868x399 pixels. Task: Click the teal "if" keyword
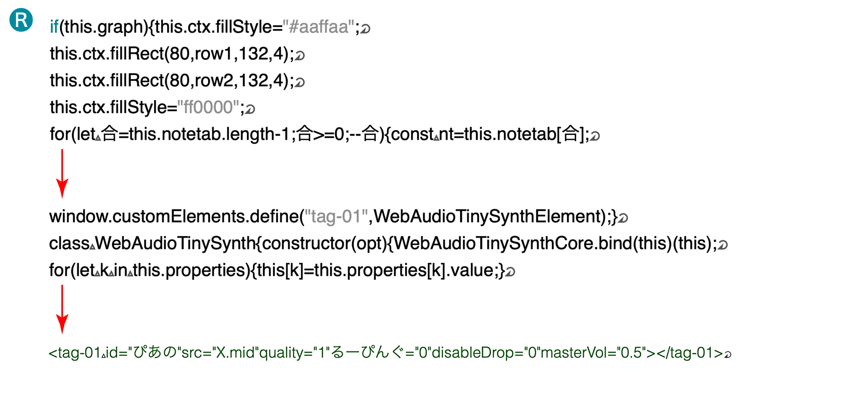tap(54, 26)
